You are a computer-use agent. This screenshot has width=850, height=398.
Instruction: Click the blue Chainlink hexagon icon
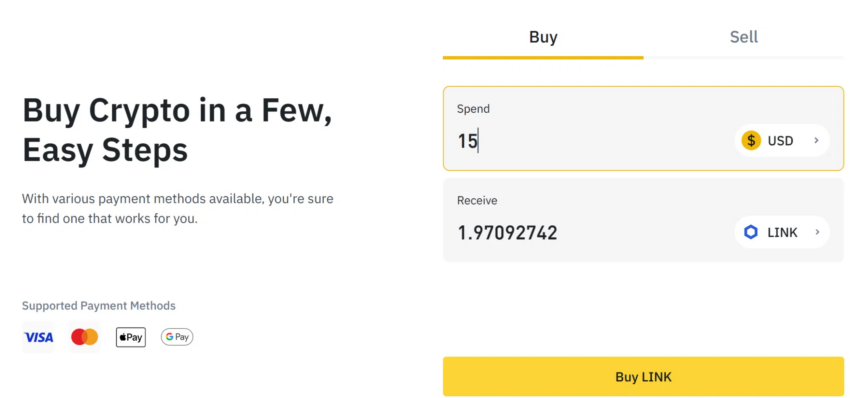tap(751, 233)
